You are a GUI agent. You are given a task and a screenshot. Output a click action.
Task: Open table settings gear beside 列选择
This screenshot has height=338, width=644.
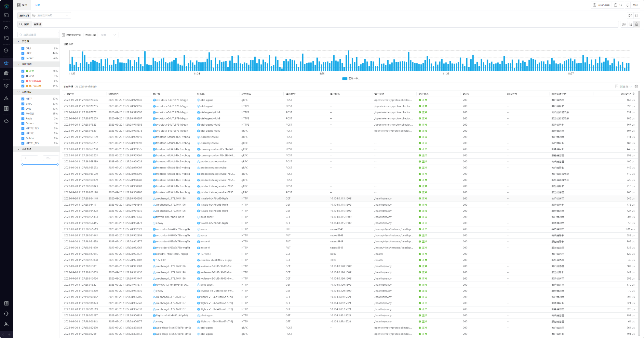(636, 87)
